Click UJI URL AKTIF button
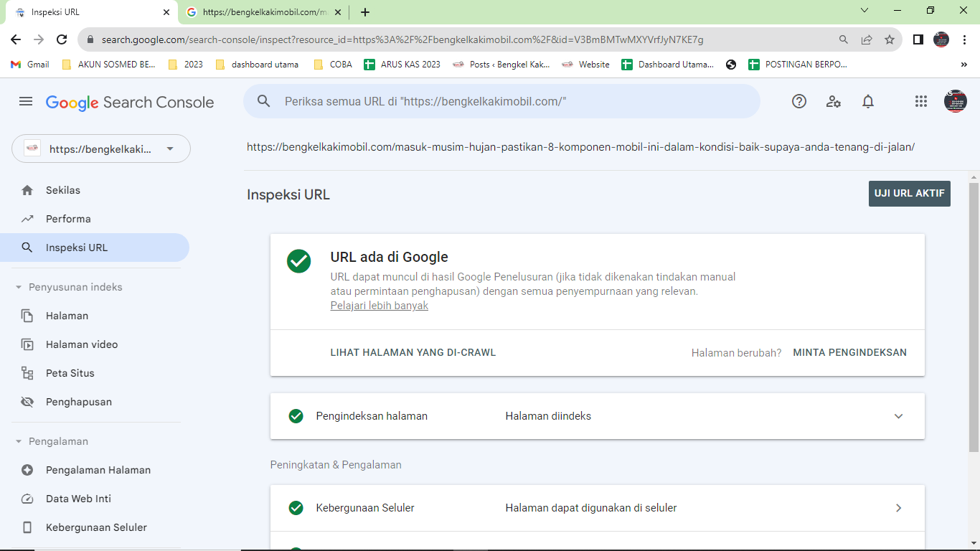Viewport: 980px width, 551px height. point(910,194)
